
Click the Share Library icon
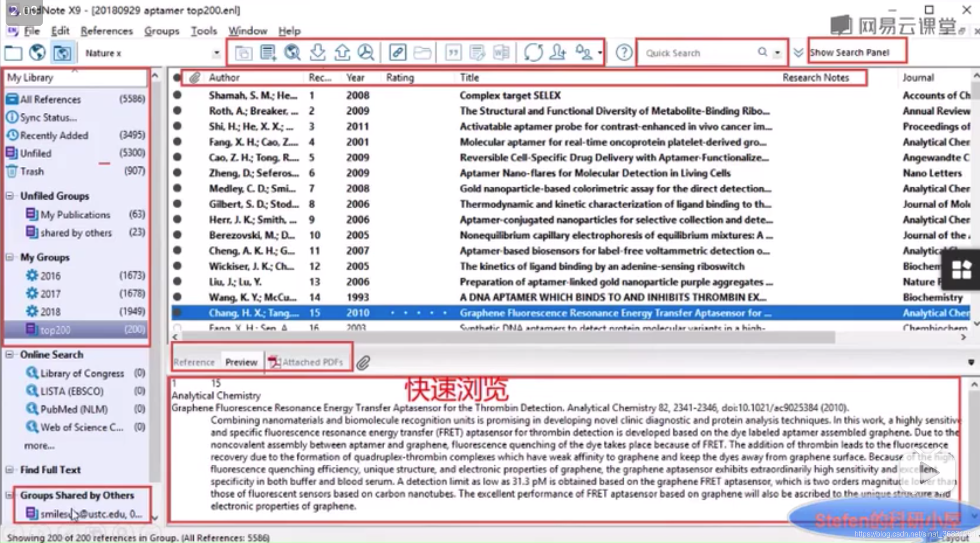coord(558,52)
